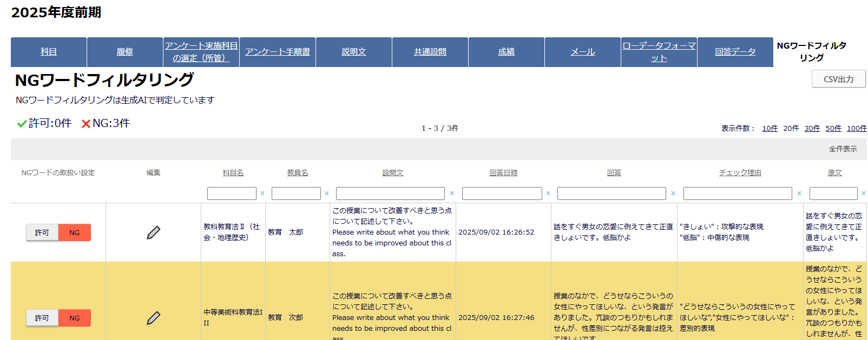Select timestamp 2025/09/02 16:26:52

496,232
